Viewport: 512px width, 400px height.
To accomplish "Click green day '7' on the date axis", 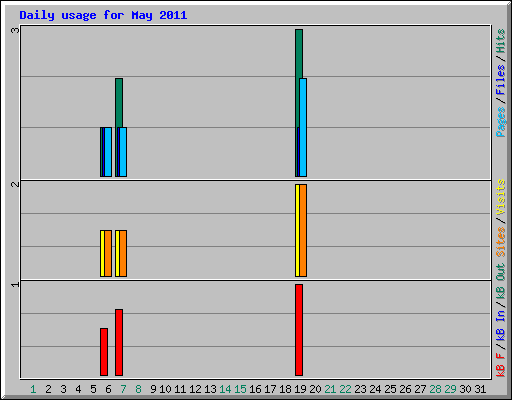I will pyautogui.click(x=123, y=389).
